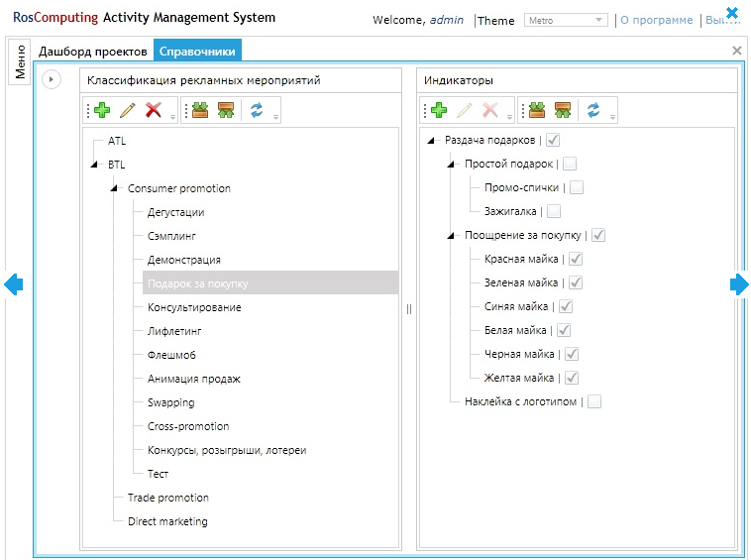Viewport: 751px width, 560px height.
Task: Expand all nodes in the Индикаторы toolbar
Action: pos(537,110)
